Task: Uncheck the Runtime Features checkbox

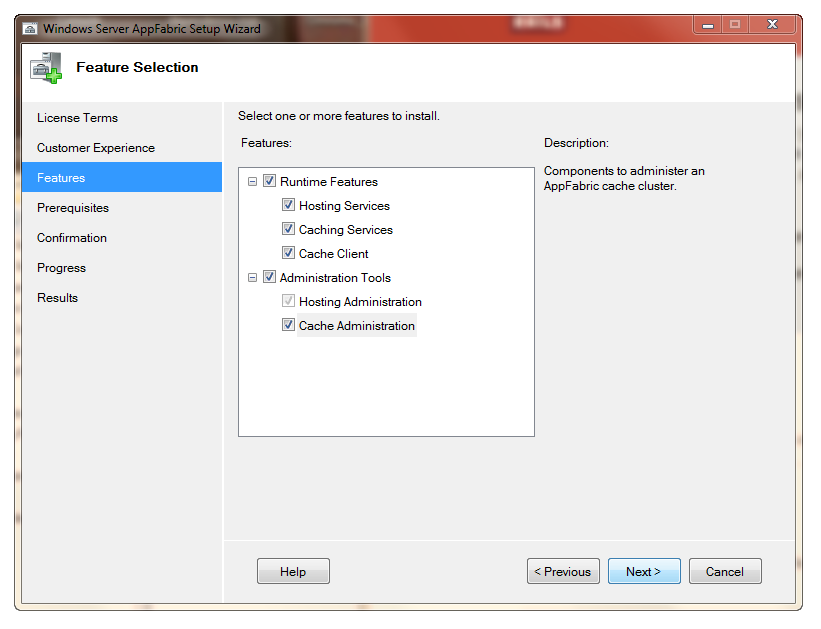Action: [268, 181]
